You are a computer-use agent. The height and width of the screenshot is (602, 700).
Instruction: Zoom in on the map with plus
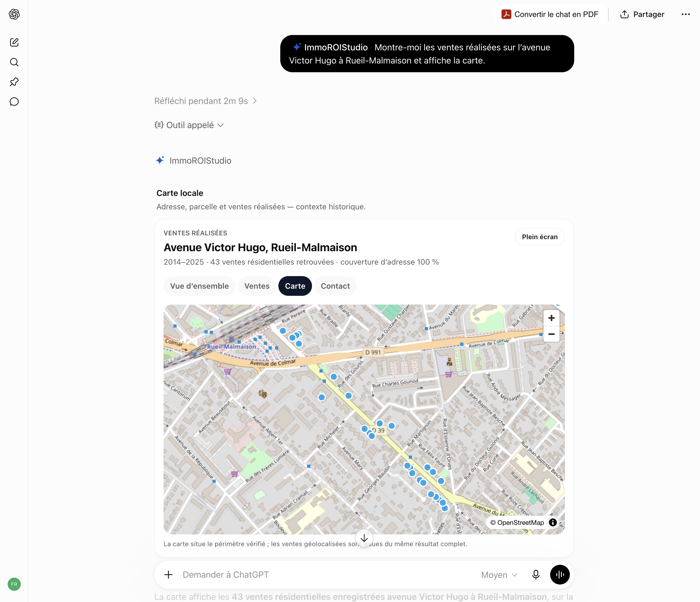tap(551, 318)
